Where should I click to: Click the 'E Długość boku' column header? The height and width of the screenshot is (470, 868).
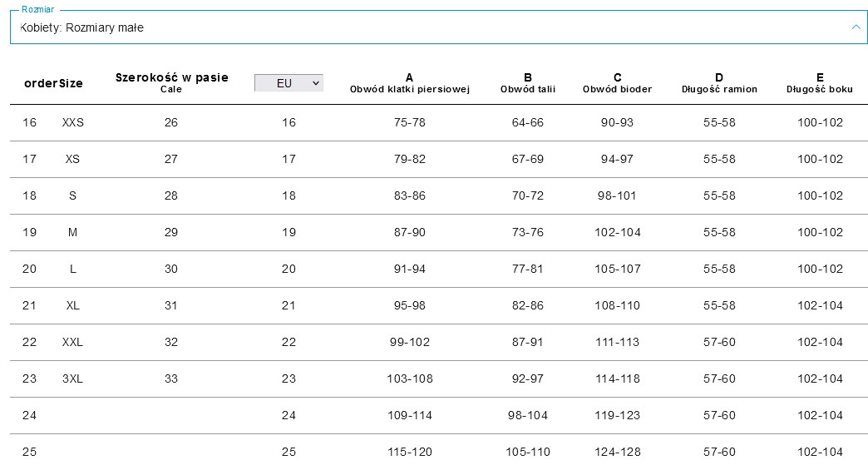point(820,83)
